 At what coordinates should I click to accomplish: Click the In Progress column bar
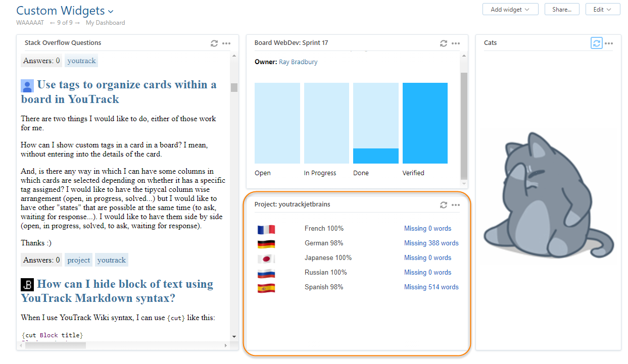pos(326,123)
